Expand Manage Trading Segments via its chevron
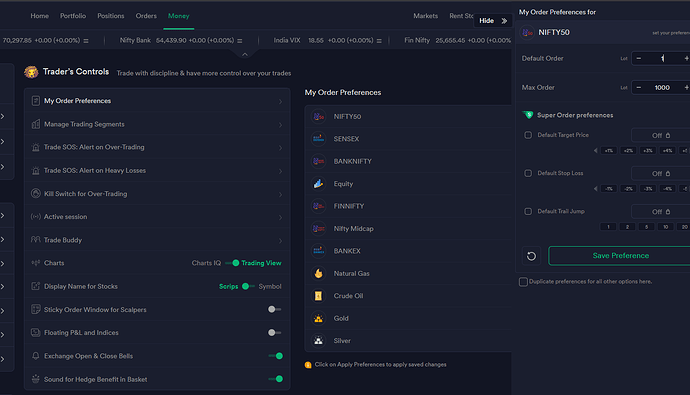This screenshot has height=395, width=690. (x=280, y=125)
